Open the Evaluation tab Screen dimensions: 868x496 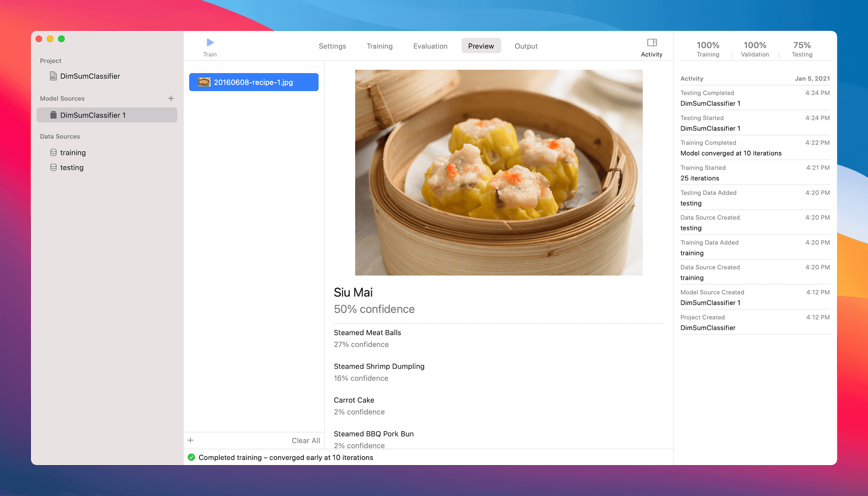(x=430, y=46)
